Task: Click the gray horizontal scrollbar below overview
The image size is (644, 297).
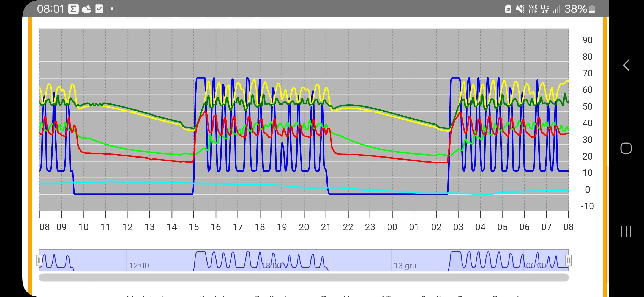Action: coord(304,277)
